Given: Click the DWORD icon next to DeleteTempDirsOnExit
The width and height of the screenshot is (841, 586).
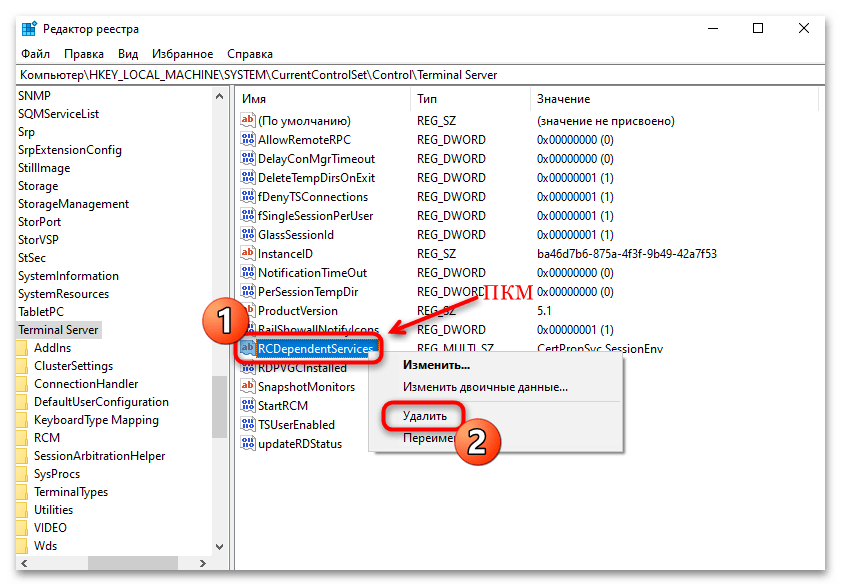Looking at the screenshot, I should [247, 177].
